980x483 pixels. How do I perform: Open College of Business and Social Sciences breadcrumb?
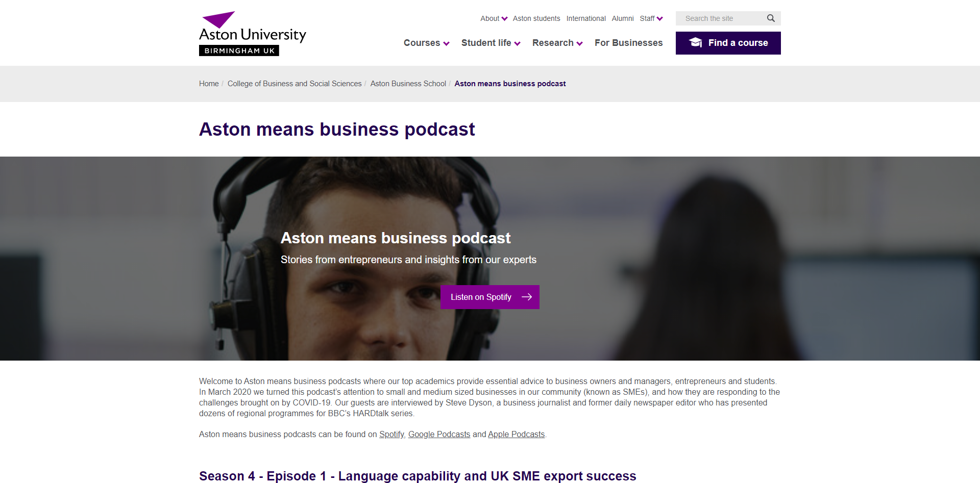point(295,84)
